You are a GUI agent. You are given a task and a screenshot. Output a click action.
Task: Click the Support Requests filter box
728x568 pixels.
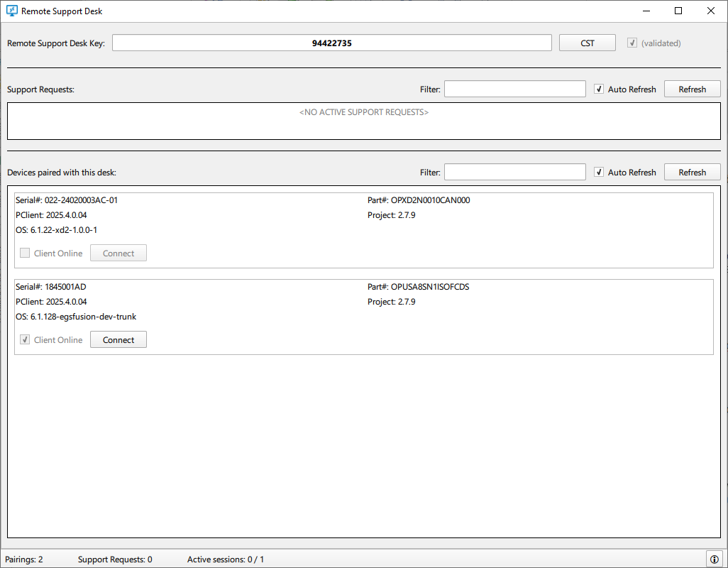514,89
